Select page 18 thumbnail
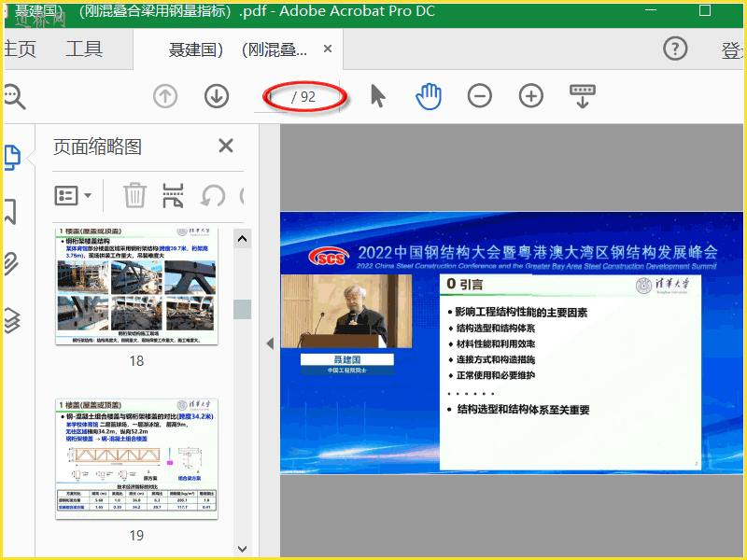Image resolution: width=747 pixels, height=560 pixels. point(136,287)
